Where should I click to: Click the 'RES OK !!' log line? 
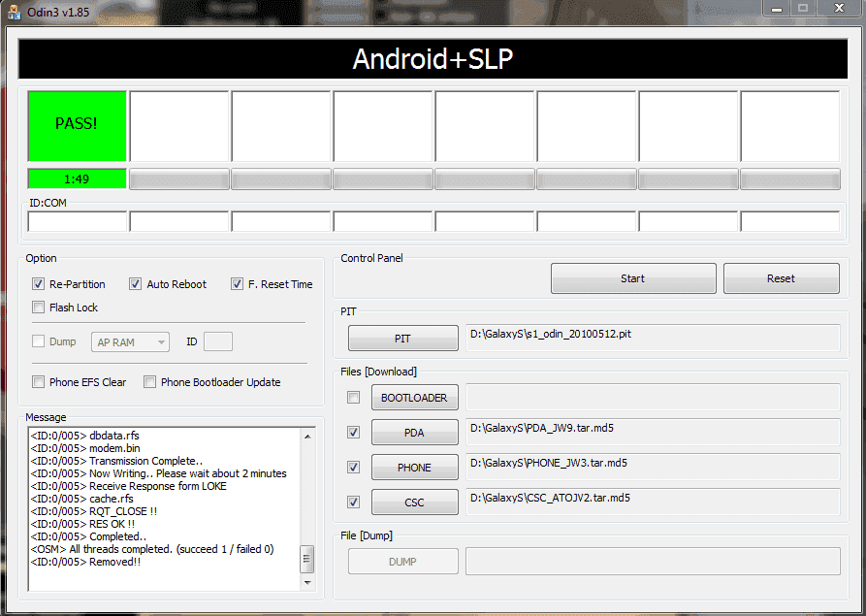[x=82, y=524]
